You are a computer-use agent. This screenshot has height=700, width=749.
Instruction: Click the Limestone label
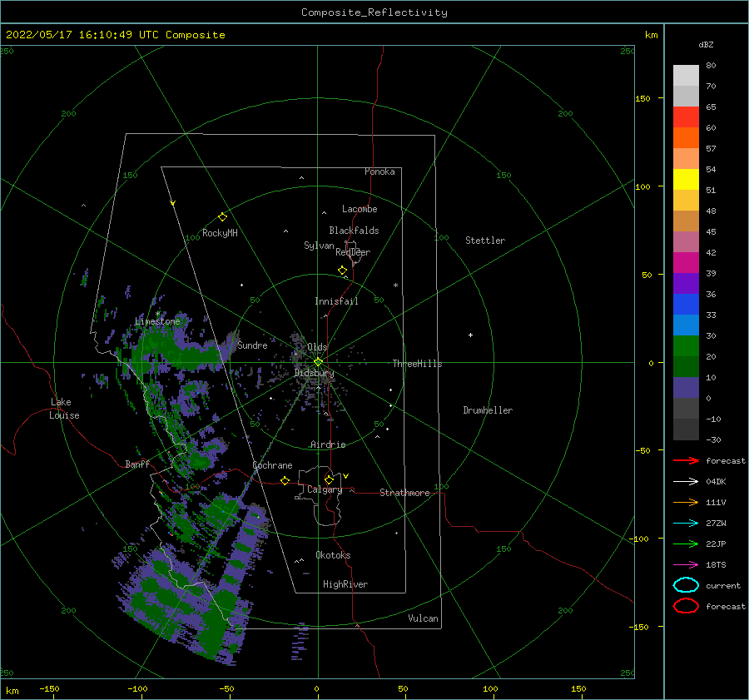(x=157, y=321)
